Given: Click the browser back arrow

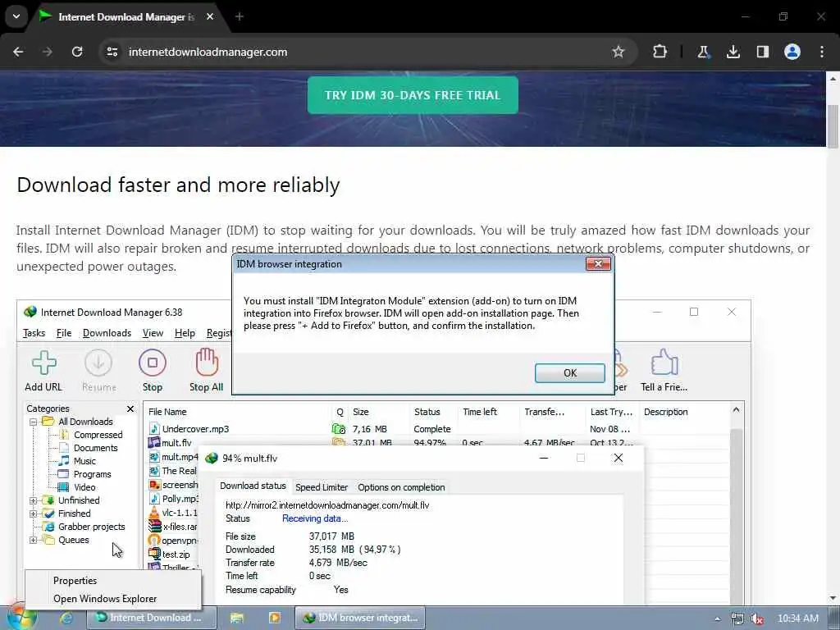Looking at the screenshot, I should tap(18, 52).
